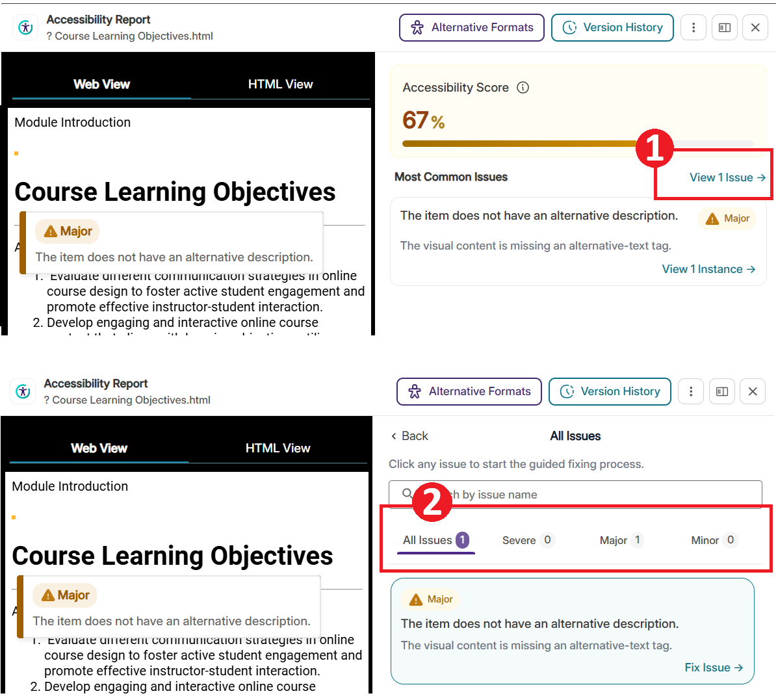Click the info icon beside Accessibility Score
776x700 pixels.
523,88
